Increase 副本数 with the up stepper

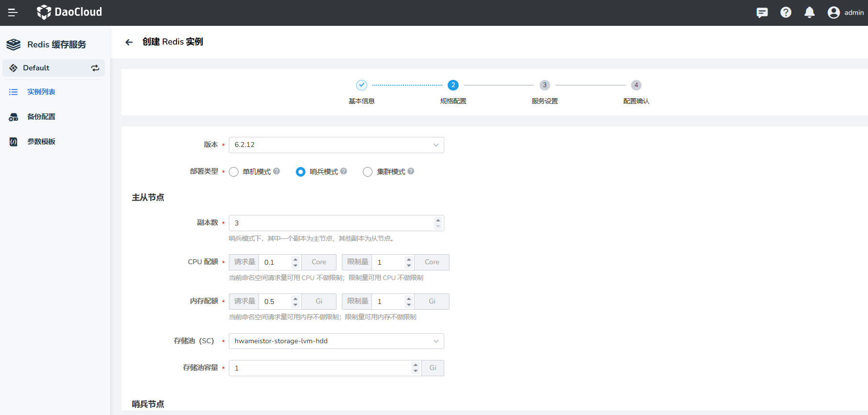(438, 220)
